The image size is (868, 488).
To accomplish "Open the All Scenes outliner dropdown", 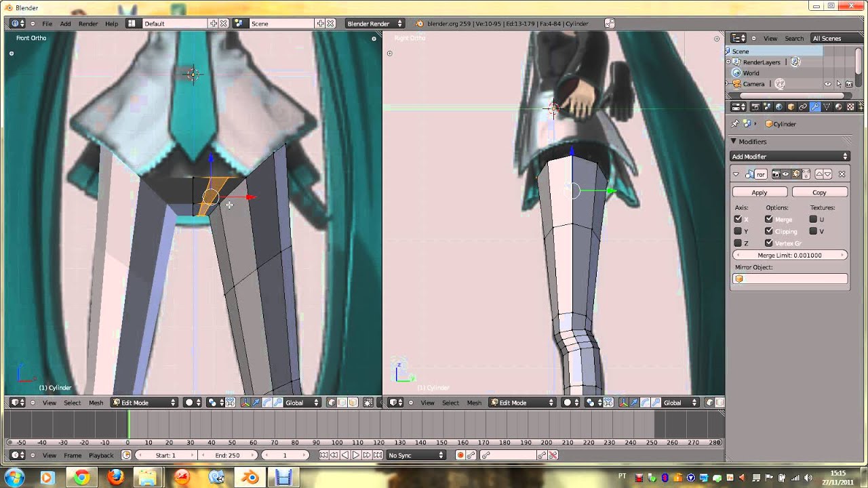I will coord(835,39).
